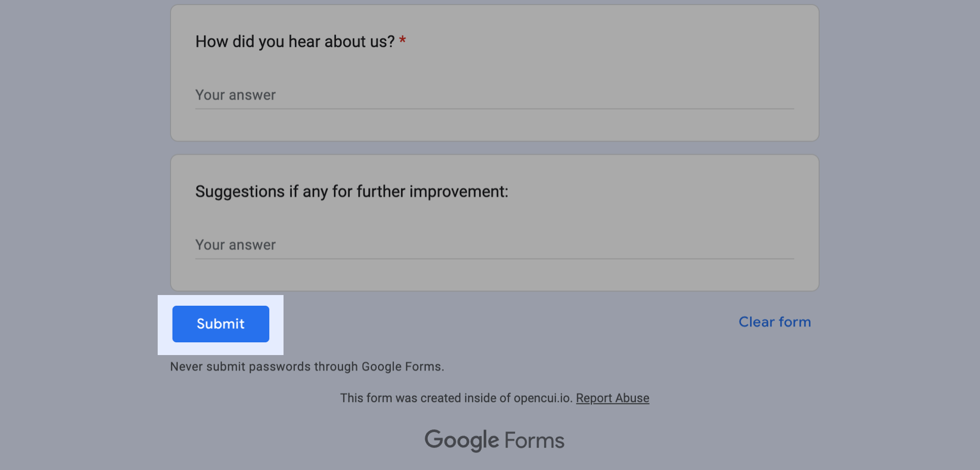Click the 'Never submit passwords' notice text
Screen dimensions: 980x470
point(307,366)
